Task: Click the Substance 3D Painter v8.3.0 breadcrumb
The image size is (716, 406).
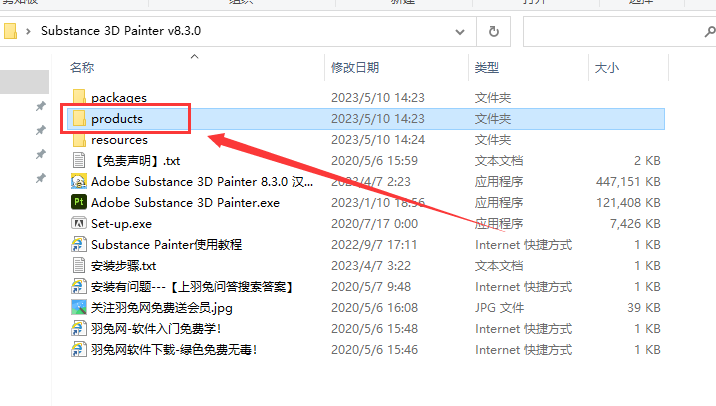Action: click(x=121, y=31)
